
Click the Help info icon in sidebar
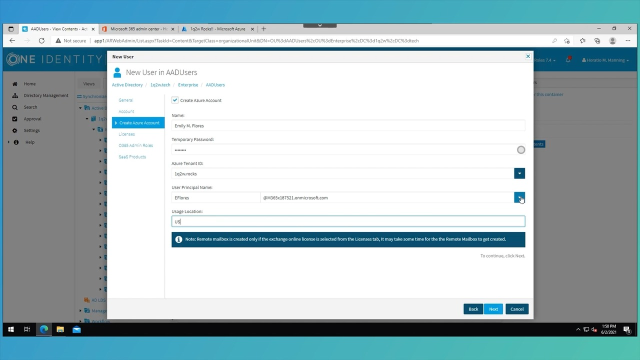[x=16, y=142]
